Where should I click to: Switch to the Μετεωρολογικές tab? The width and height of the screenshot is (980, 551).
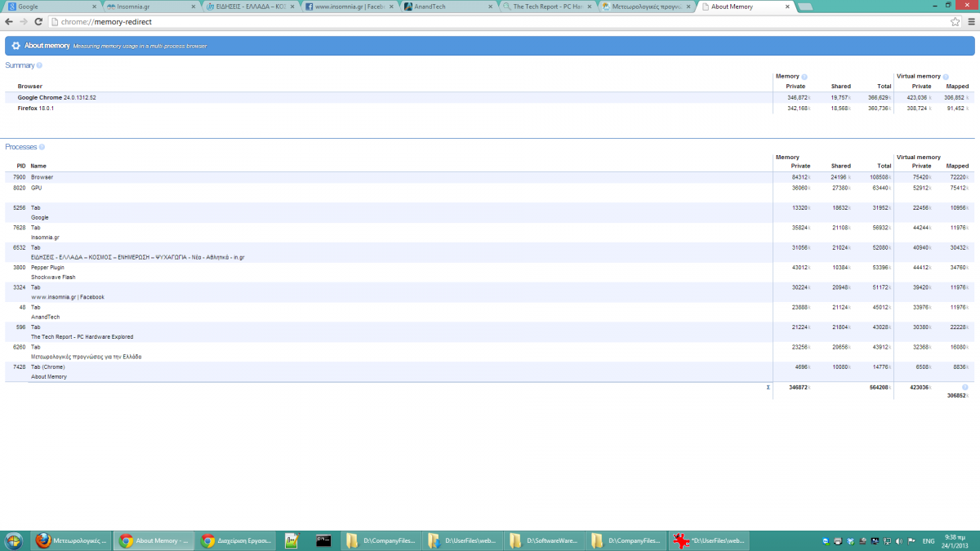(646, 7)
